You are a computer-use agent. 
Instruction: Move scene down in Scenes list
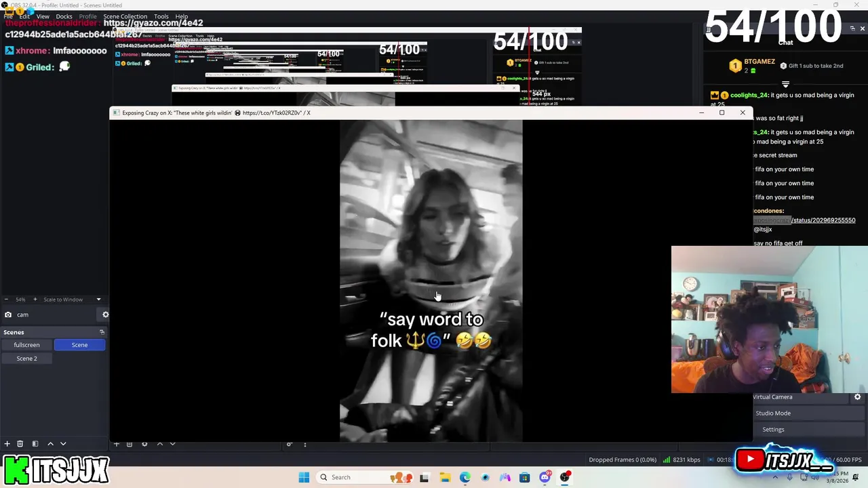[x=63, y=444]
